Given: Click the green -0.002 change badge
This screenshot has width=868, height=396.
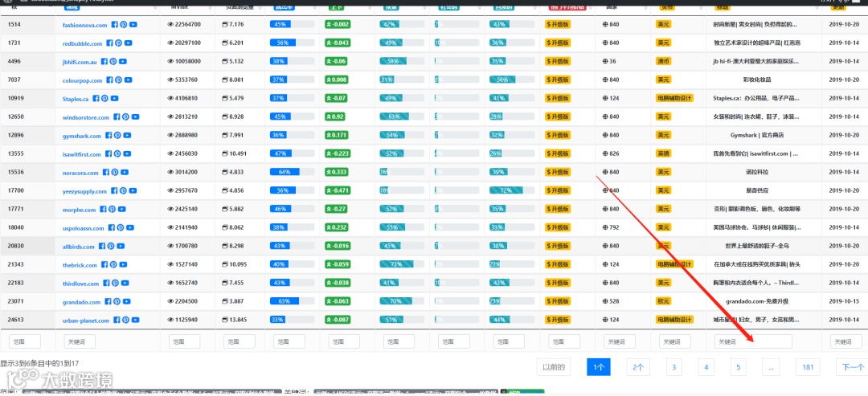Looking at the screenshot, I should tap(338, 25).
